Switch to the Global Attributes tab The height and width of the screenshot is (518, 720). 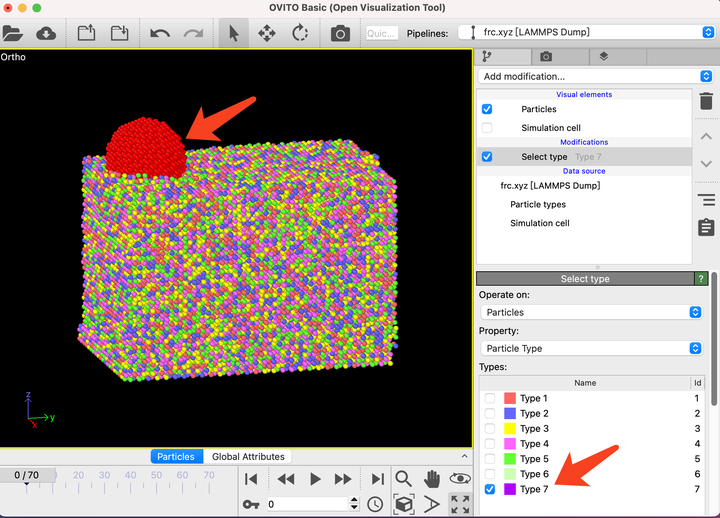click(x=248, y=457)
